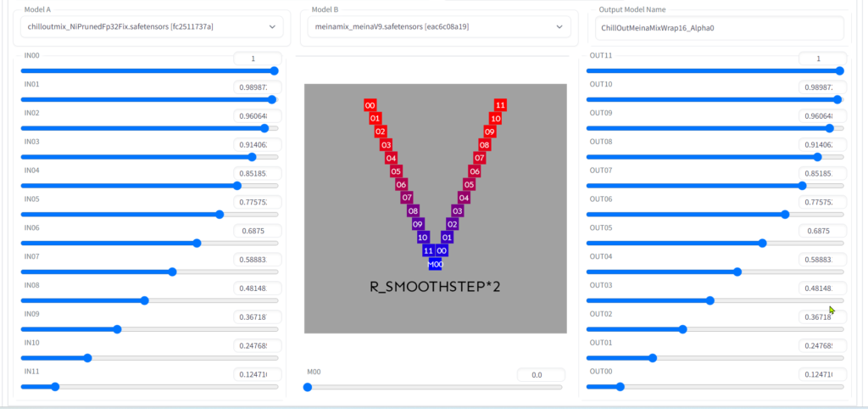Expand the Model B dropdown chevron
Screen dimensions: 868x409
click(x=559, y=27)
